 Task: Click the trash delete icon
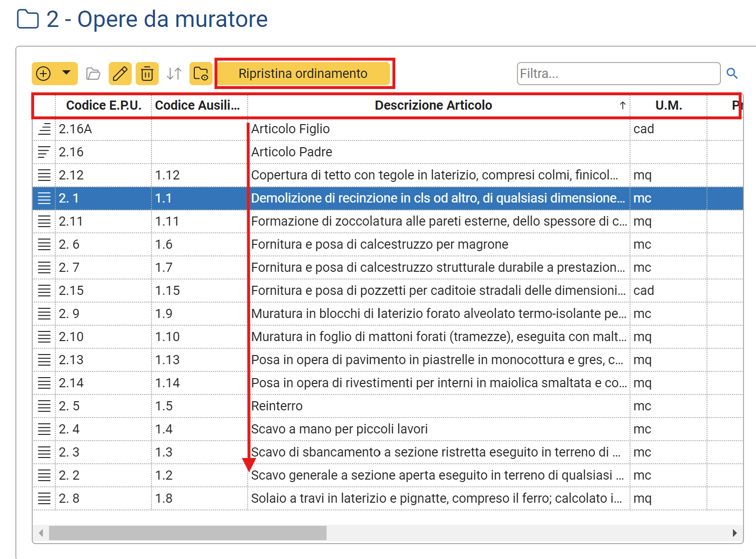click(147, 74)
